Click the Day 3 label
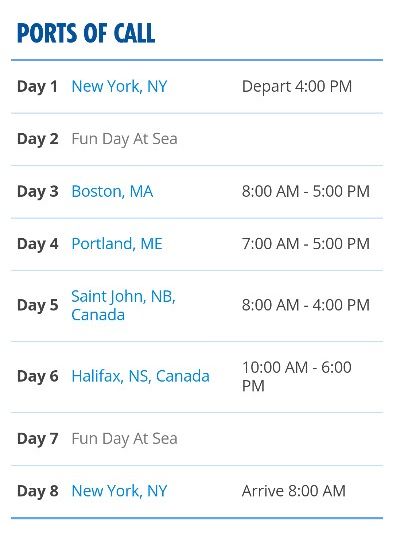The image size is (394, 540). 38,192
